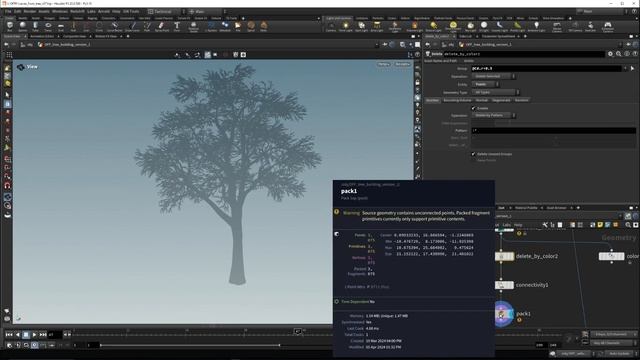Screen dimensions: 640x360
Task: Add a Camera from the lights shelf
Action: click(x=331, y=27)
